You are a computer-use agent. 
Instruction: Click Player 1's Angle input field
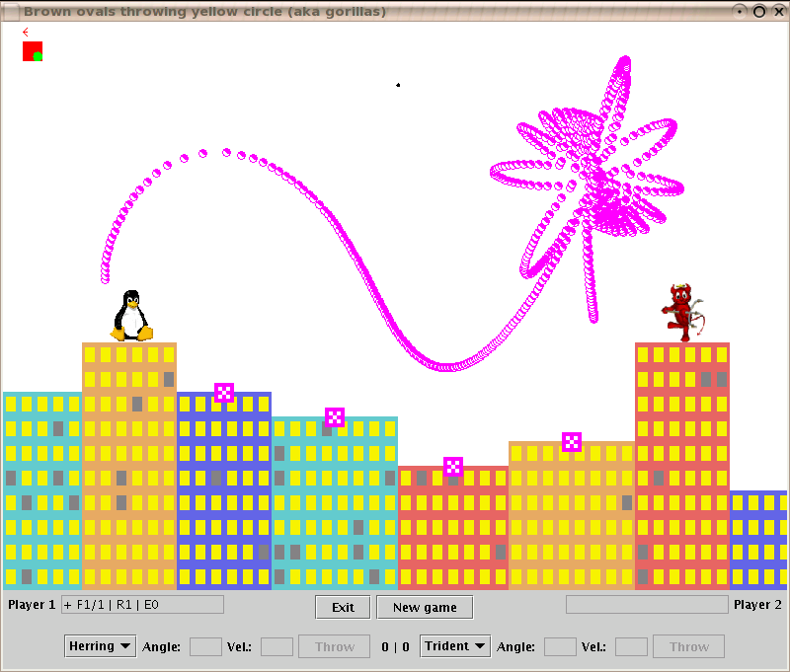[205, 646]
